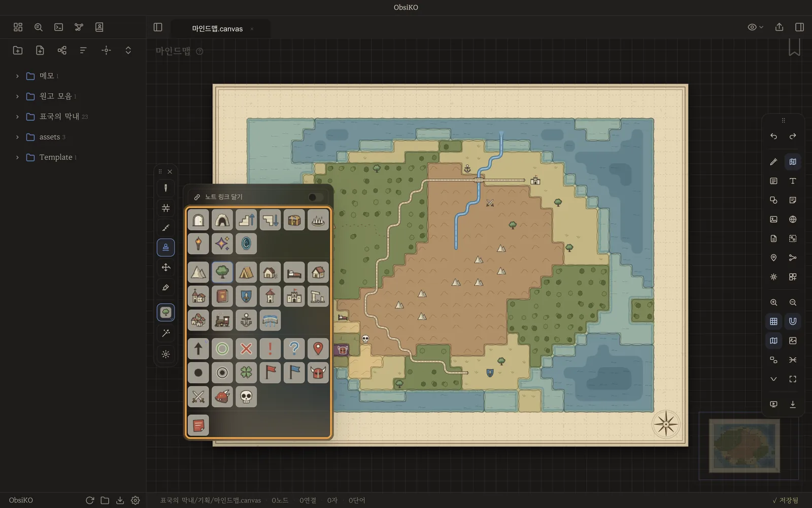Close the floating map tool palette

coord(170,172)
